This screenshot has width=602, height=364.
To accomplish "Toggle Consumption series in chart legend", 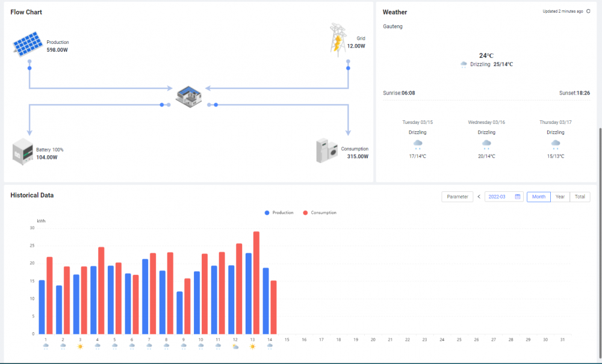I will 320,213.
